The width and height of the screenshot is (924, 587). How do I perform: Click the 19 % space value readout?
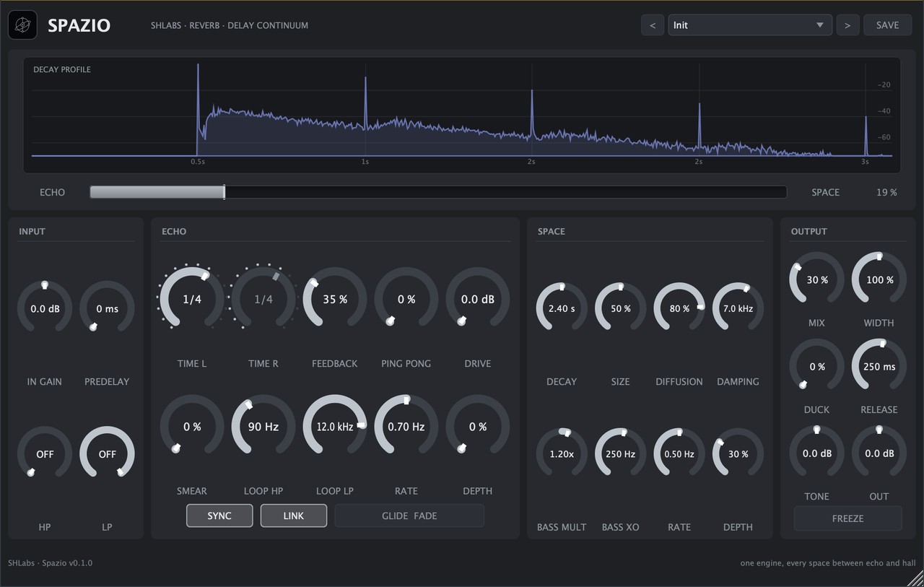point(886,192)
